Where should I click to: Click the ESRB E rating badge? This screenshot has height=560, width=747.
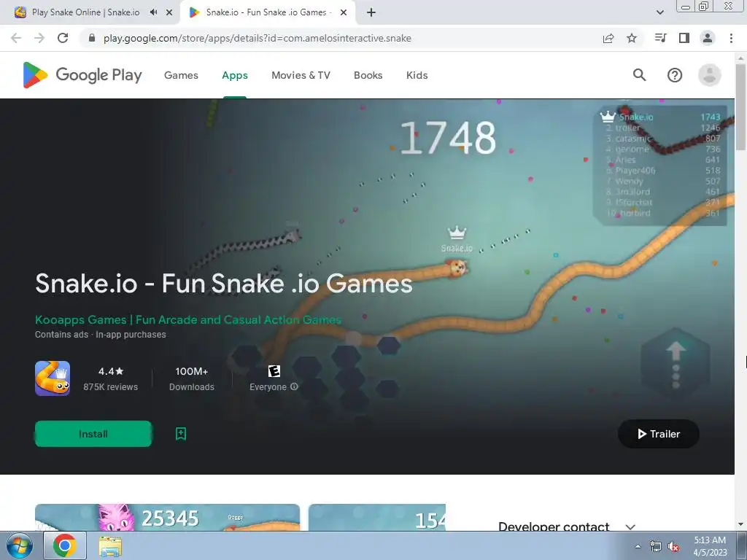click(274, 371)
